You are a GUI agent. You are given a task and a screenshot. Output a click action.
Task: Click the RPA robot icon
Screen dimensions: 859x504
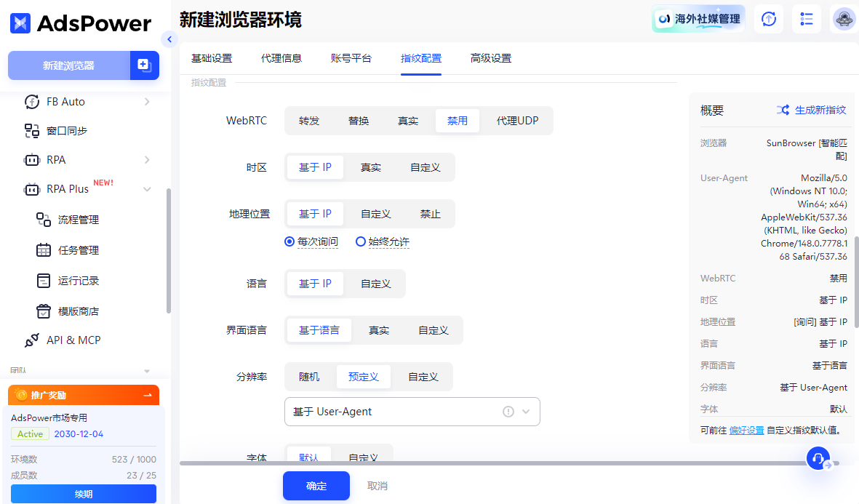point(32,160)
